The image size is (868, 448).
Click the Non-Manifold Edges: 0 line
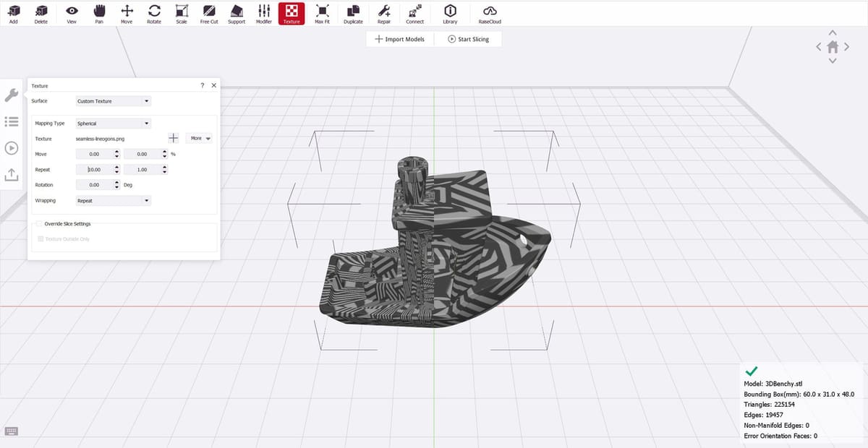coord(776,426)
